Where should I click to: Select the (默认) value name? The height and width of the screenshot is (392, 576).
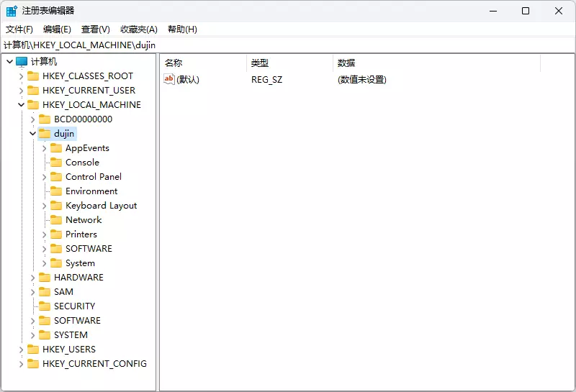pos(188,80)
